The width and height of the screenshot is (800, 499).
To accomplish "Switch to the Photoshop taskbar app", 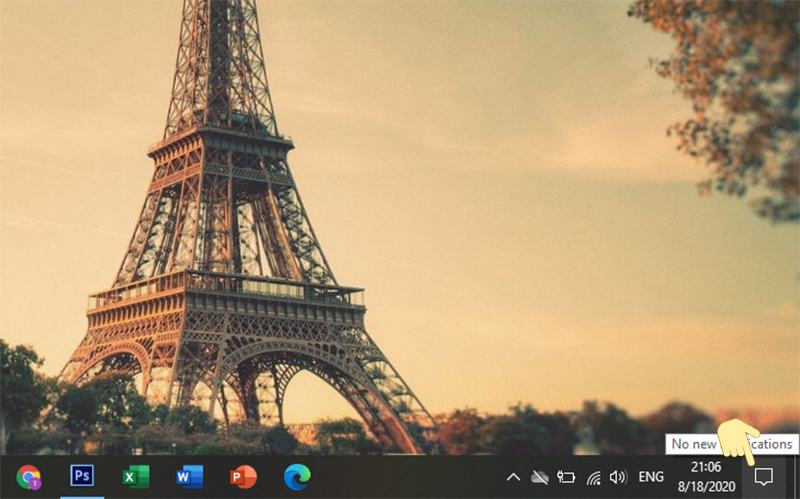I will 82,476.
